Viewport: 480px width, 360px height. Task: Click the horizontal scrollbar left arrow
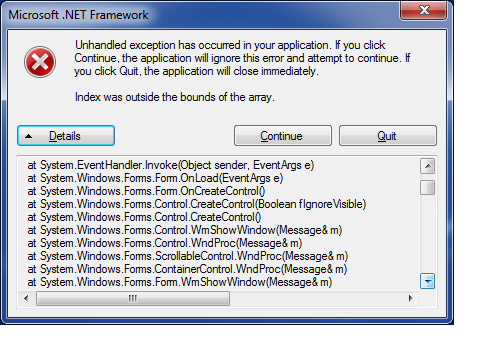pyautogui.click(x=26, y=298)
